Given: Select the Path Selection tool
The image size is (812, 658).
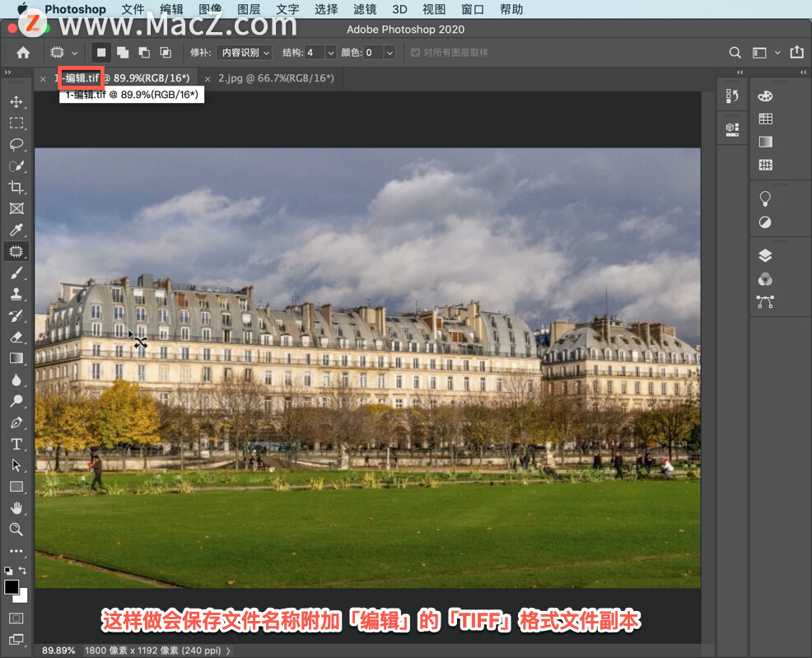Looking at the screenshot, I should (x=16, y=465).
